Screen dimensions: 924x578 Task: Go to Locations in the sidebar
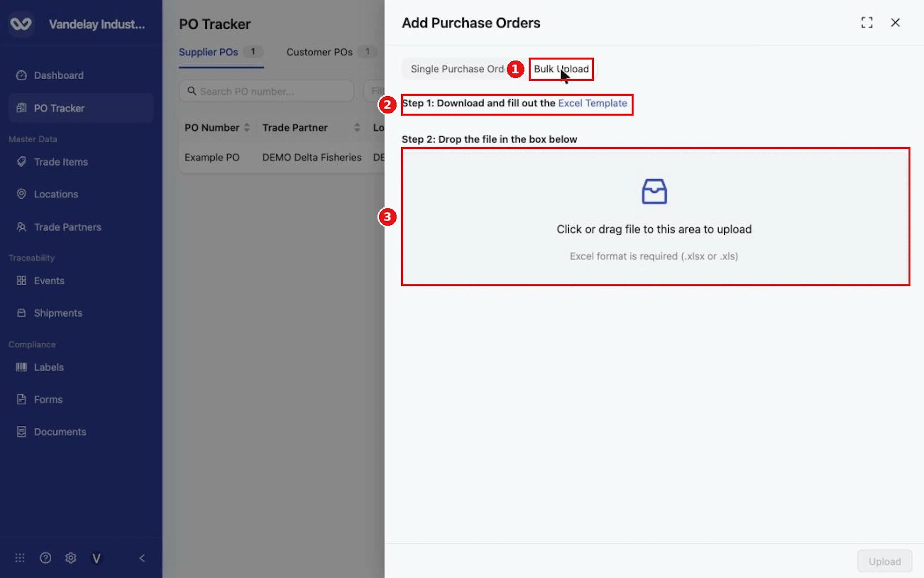coord(81,194)
